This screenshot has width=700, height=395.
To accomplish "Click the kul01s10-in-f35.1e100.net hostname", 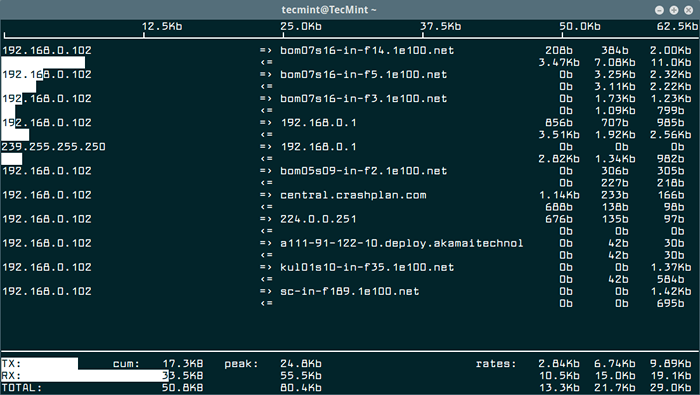I will pos(367,267).
